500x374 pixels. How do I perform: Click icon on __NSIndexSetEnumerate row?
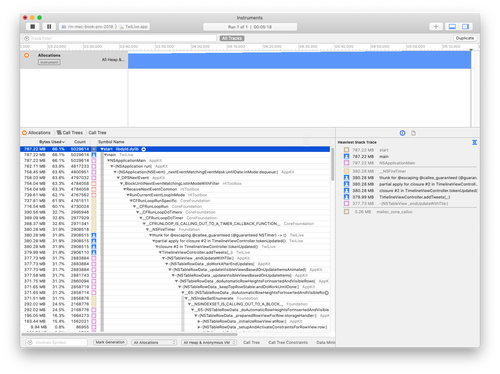click(94, 298)
